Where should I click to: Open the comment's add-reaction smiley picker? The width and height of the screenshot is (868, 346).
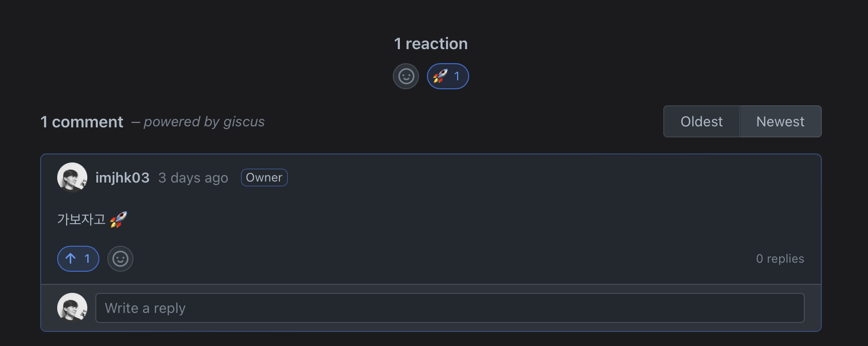120,259
